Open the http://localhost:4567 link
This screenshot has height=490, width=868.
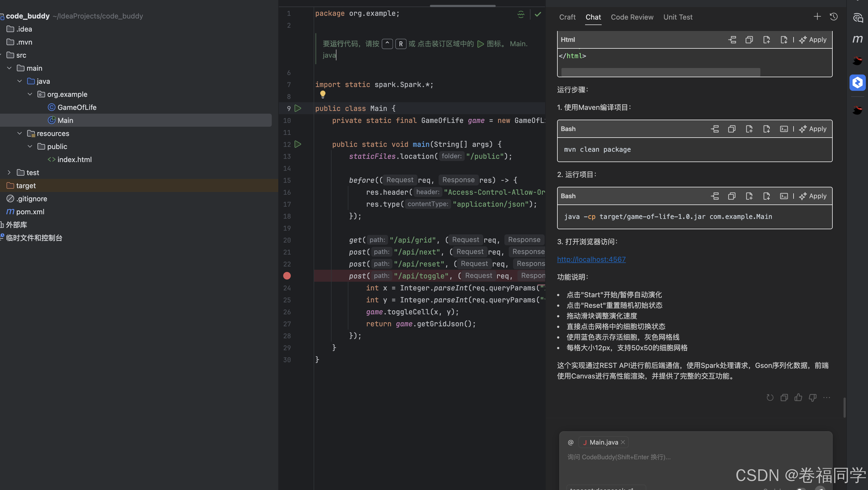click(591, 259)
